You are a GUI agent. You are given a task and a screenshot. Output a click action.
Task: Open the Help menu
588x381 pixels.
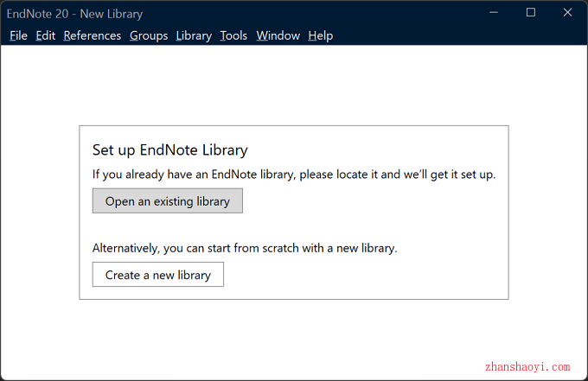click(320, 35)
